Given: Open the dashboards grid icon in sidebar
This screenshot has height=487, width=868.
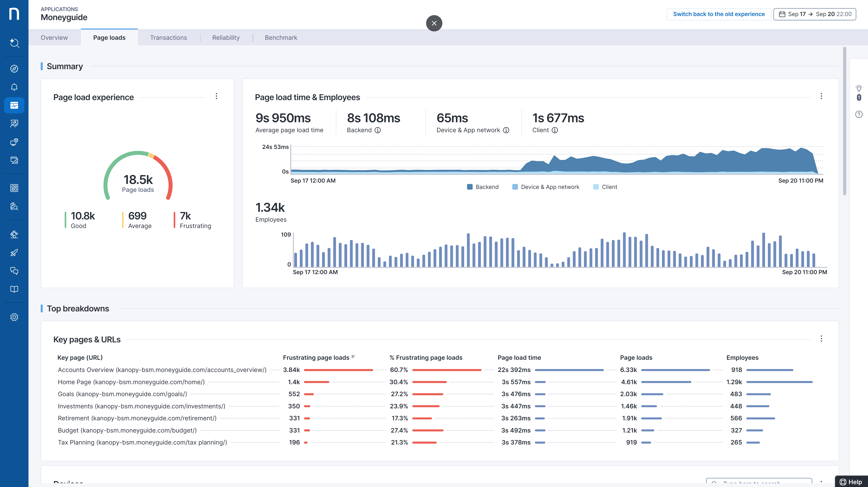Looking at the screenshot, I should 14,188.
